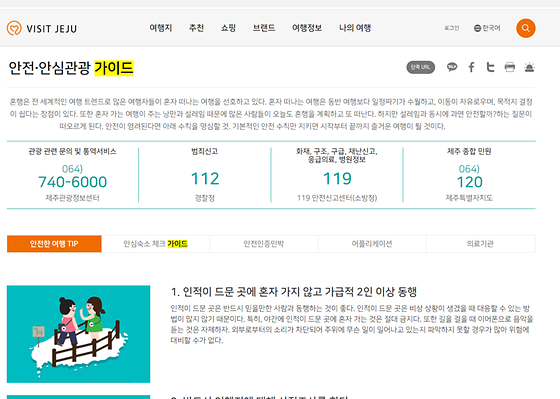This screenshot has width=560, height=399.
Task: Click the globe language icon
Action: coord(477,28)
